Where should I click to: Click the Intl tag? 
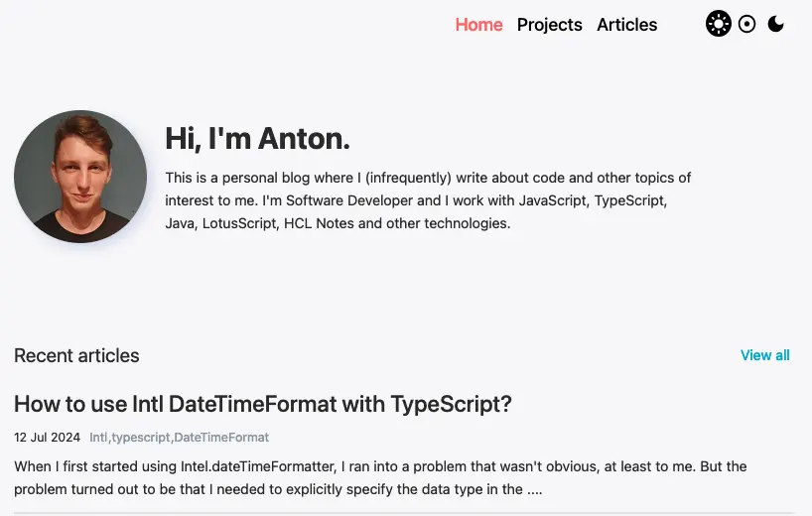click(x=98, y=438)
